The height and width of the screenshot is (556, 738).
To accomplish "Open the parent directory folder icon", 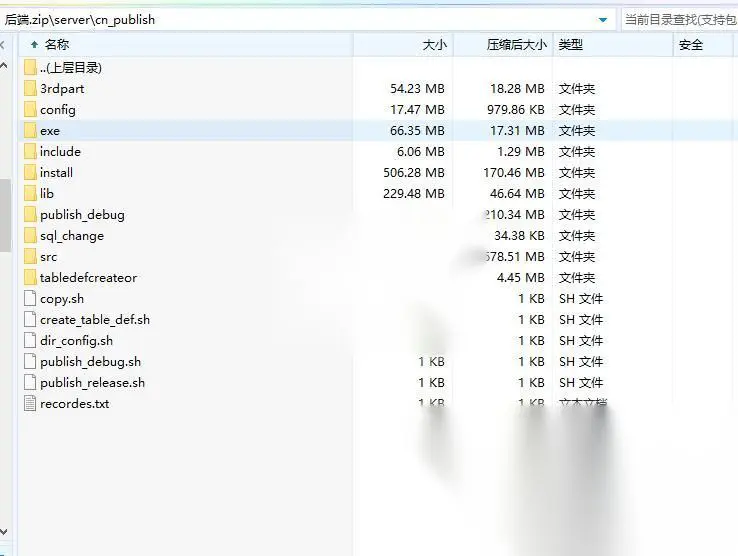I will click(30, 67).
